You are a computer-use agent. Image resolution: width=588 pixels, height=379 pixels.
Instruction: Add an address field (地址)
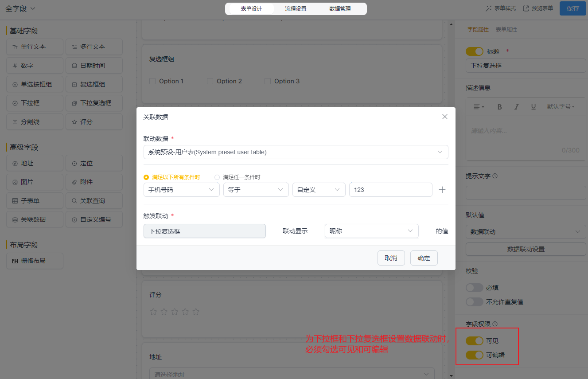pyautogui.click(x=35, y=163)
